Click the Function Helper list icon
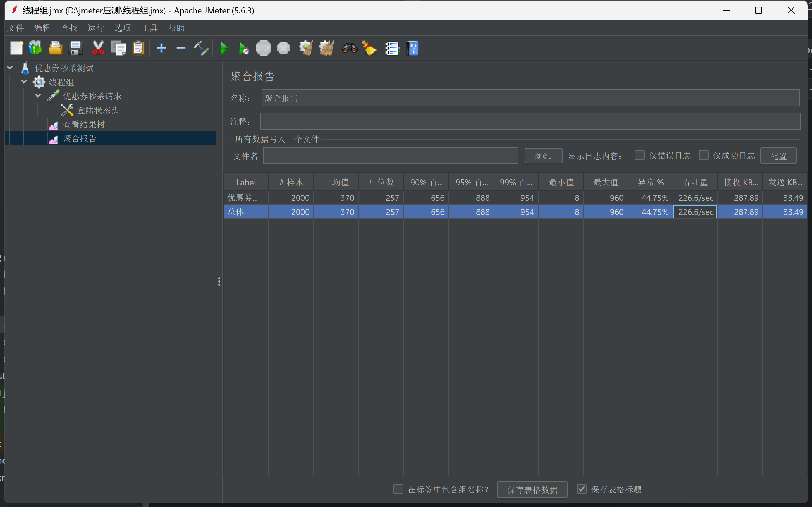The image size is (812, 507). pyautogui.click(x=392, y=48)
